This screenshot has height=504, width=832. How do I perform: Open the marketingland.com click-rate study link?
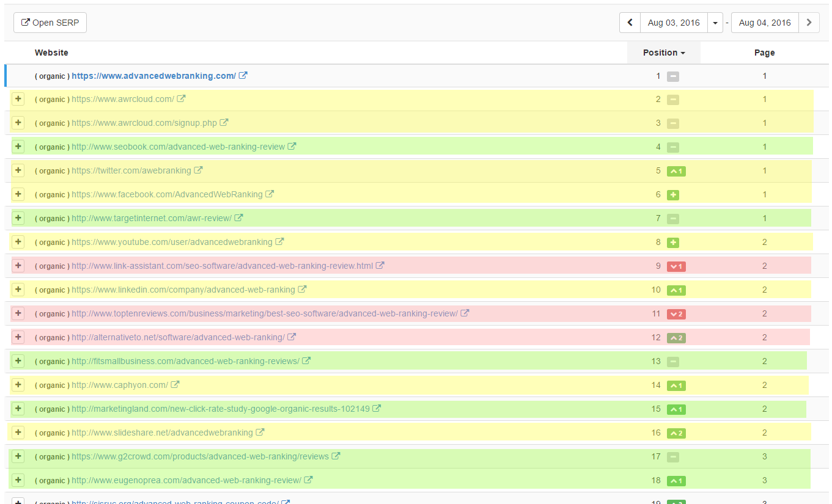tap(221, 409)
